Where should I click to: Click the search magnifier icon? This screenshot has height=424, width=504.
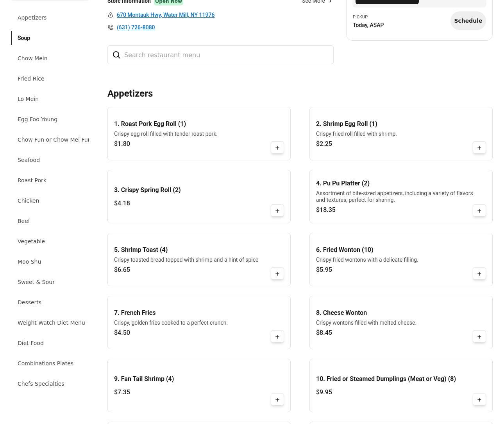point(116,55)
